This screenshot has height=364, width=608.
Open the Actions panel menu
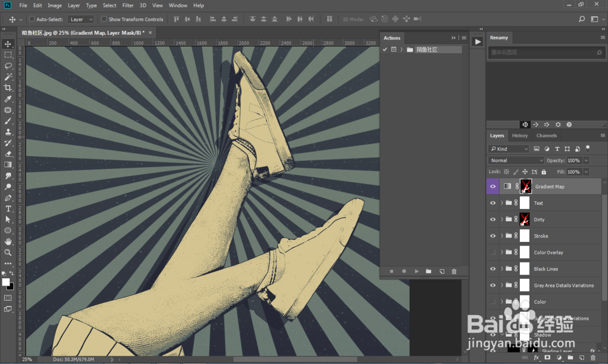click(464, 38)
